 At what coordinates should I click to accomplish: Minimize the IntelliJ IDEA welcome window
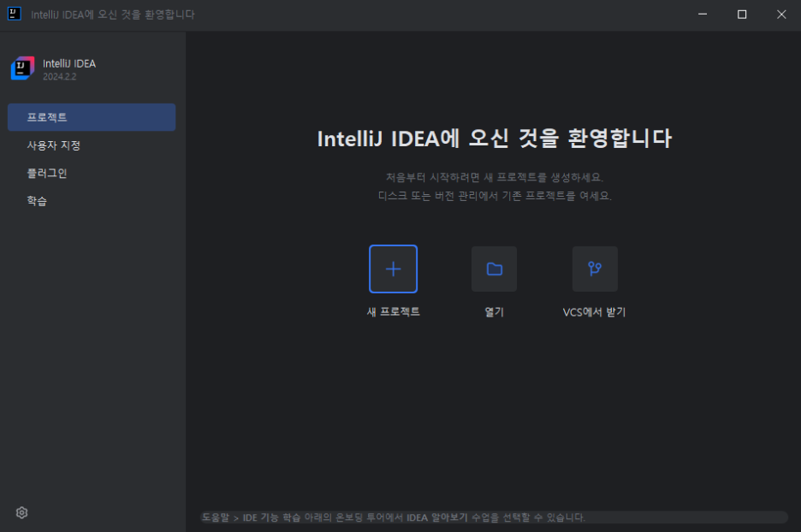click(703, 15)
